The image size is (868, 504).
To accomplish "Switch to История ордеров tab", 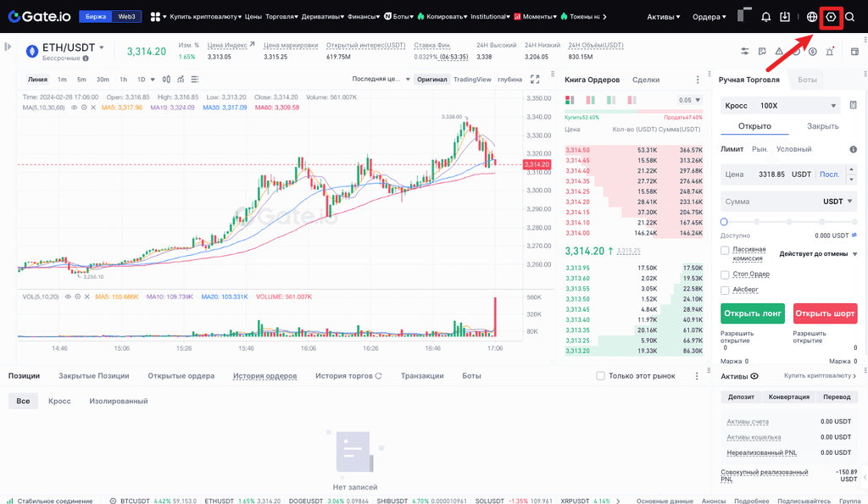I will (x=264, y=376).
